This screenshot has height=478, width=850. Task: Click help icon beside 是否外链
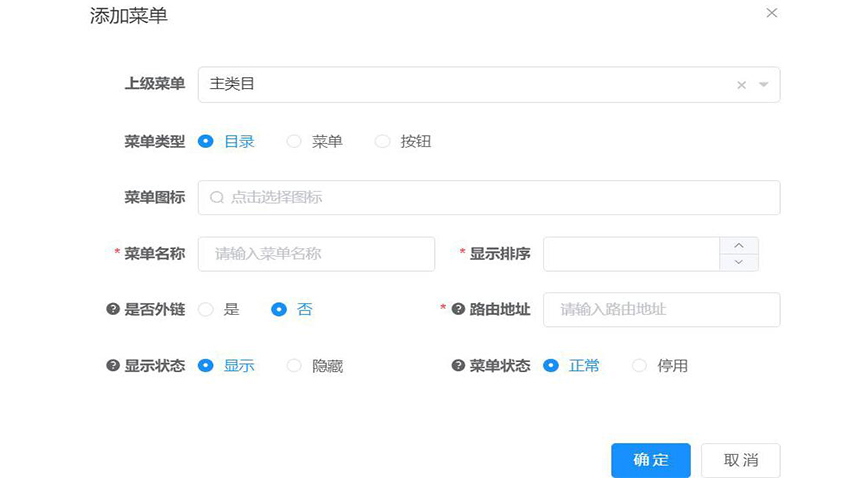tap(113, 309)
